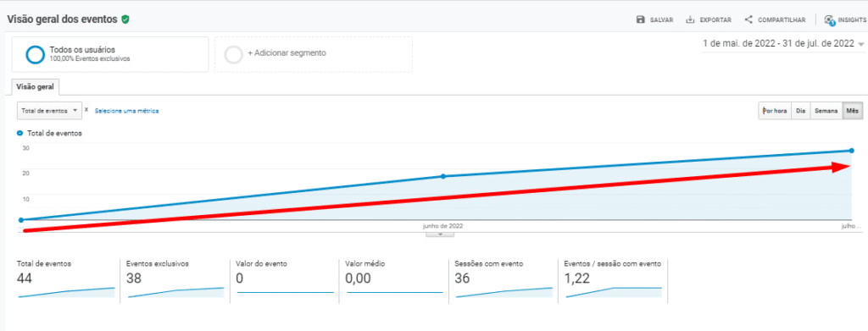Remove metric with the x button
The image size is (868, 331).
[86, 110]
